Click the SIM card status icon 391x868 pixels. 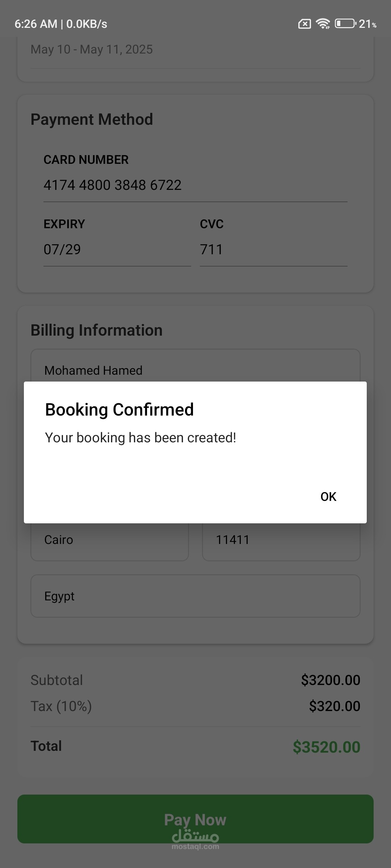tap(304, 24)
